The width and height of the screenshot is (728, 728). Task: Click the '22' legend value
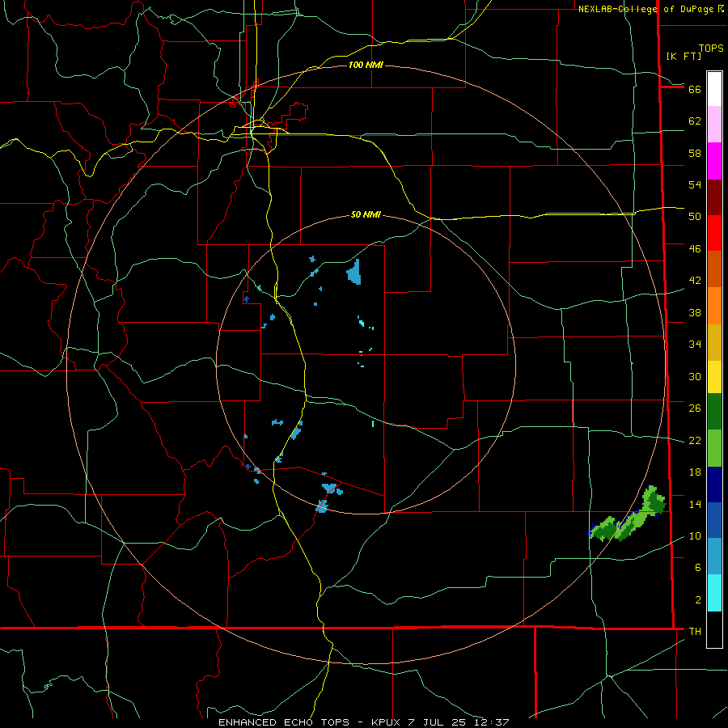pyautogui.click(x=695, y=440)
